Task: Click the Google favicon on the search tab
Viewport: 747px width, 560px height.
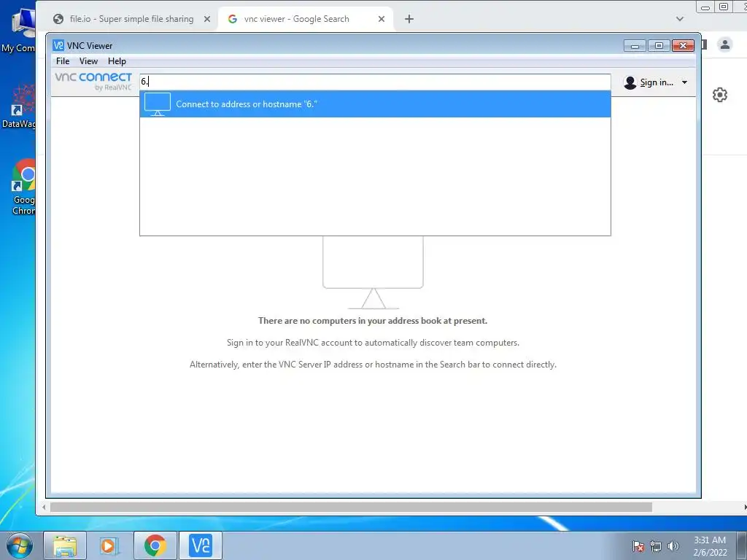Action: point(233,19)
